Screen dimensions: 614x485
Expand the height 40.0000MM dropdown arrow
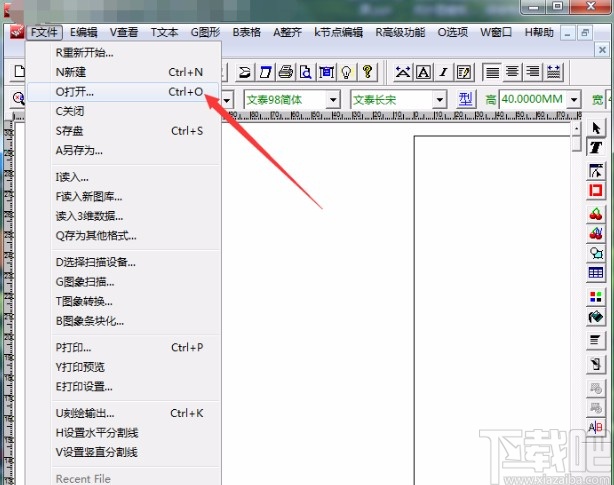[x=574, y=100]
